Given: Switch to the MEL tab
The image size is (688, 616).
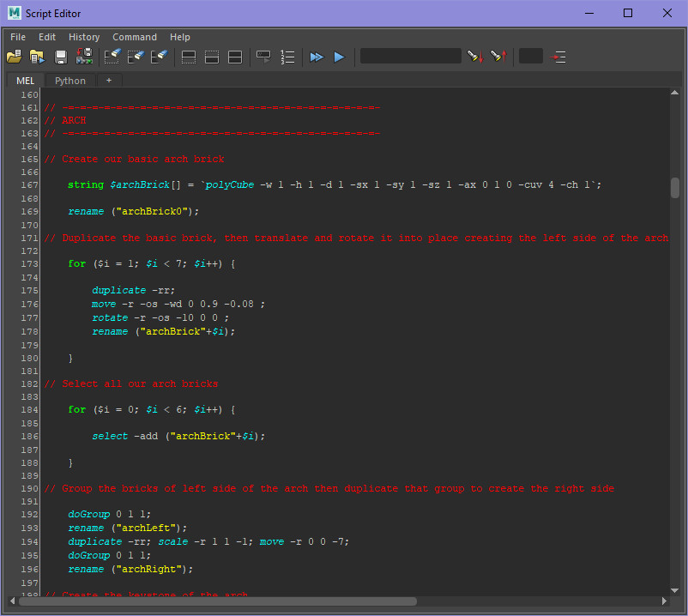Looking at the screenshot, I should click(x=26, y=81).
